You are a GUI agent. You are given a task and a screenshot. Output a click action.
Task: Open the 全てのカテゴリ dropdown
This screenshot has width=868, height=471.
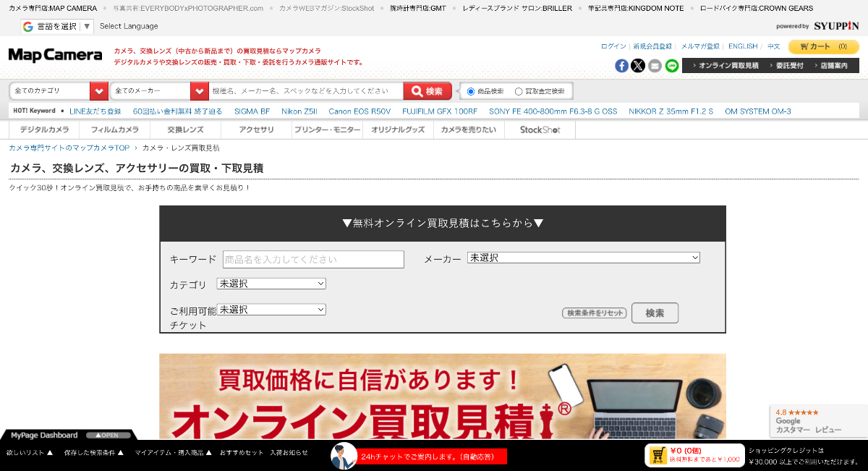click(x=59, y=91)
